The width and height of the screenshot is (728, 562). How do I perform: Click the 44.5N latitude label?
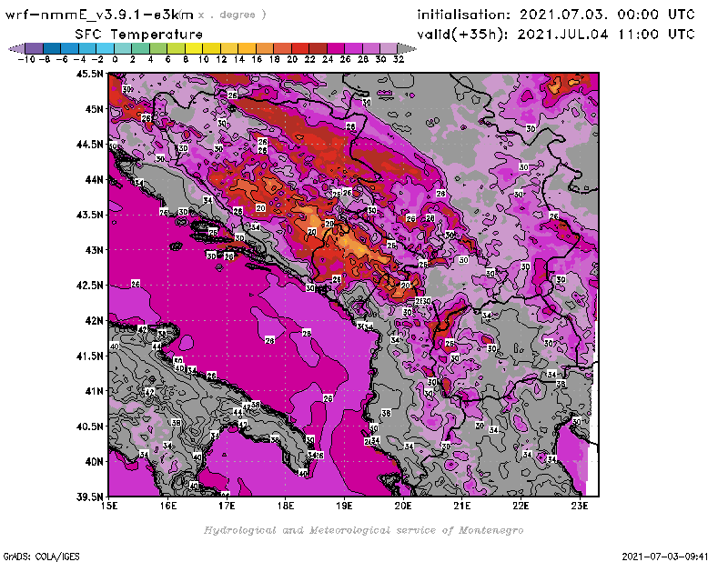89,145
